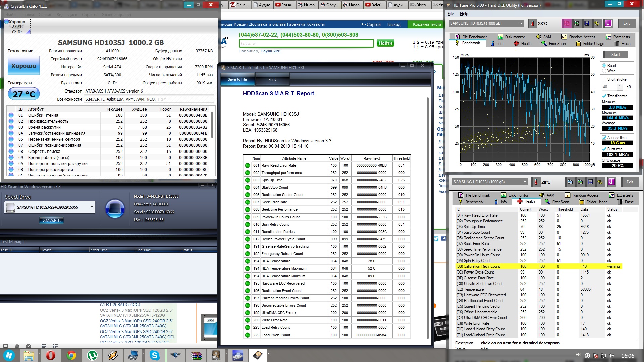644x362 pixels.
Task: Open uTorrent from taskbar
Action: (92, 355)
